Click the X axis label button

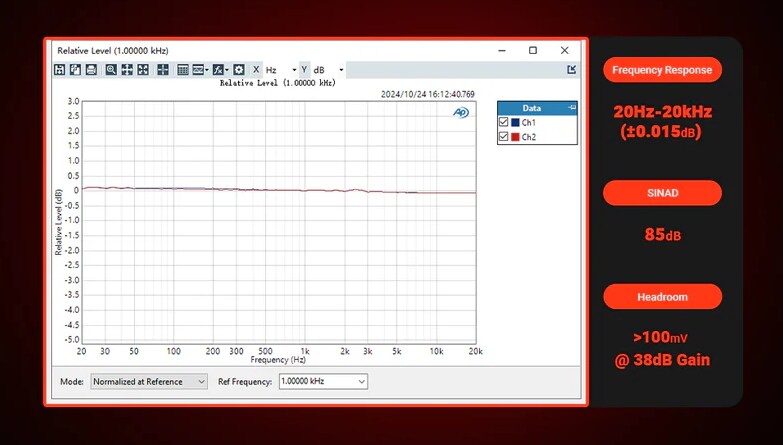[x=256, y=70]
